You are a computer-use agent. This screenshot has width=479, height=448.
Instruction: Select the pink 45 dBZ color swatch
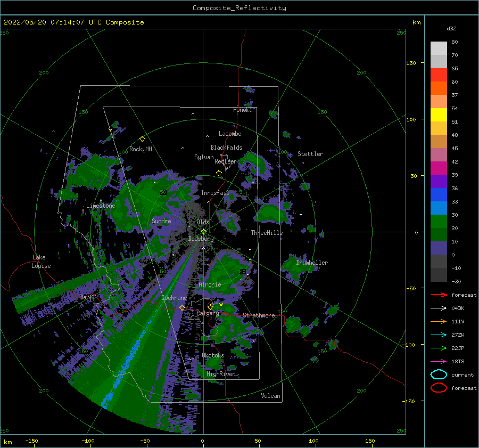point(439,154)
